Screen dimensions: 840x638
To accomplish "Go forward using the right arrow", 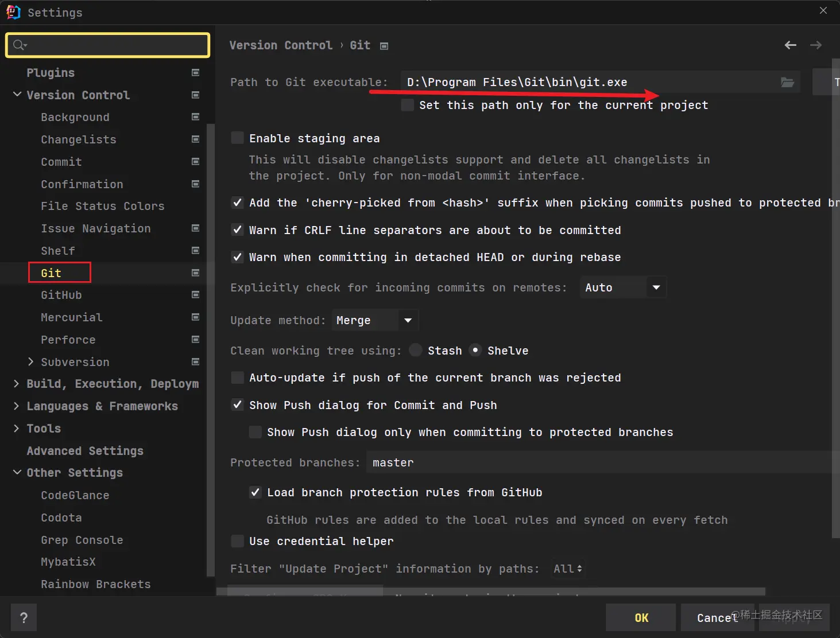I will [816, 45].
